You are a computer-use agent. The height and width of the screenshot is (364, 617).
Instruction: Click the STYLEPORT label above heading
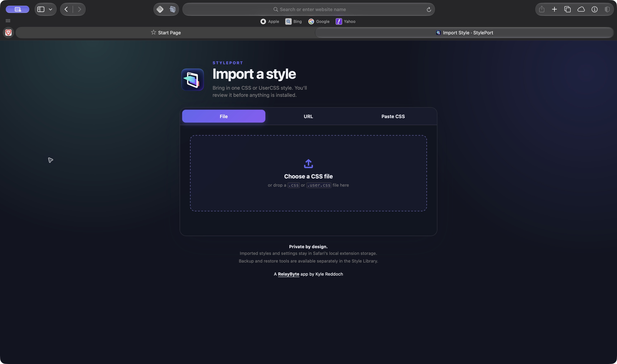[x=228, y=63]
